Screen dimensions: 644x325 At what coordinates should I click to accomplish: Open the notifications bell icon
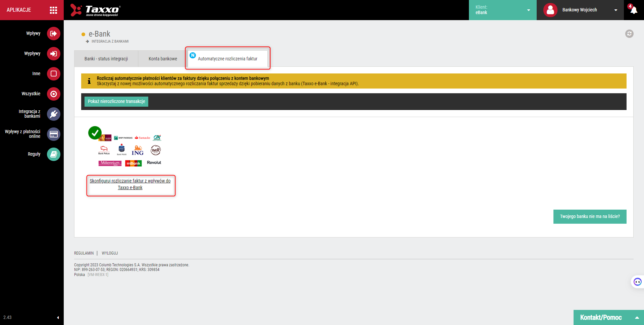click(x=634, y=10)
